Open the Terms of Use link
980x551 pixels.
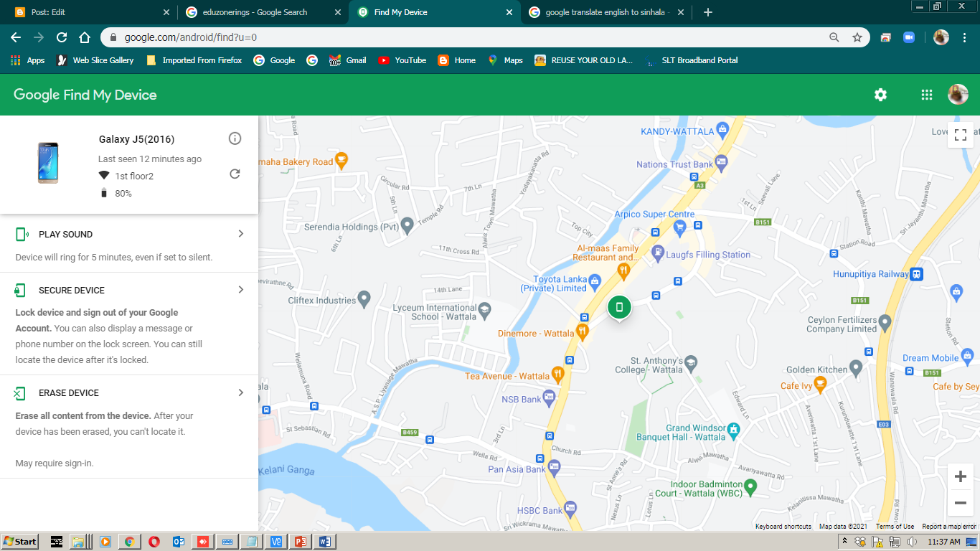[x=895, y=526]
